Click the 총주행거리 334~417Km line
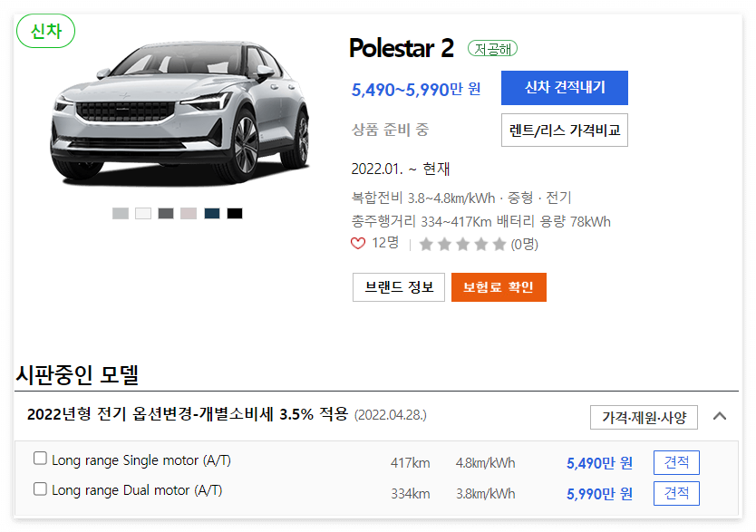This screenshot has height=532, width=756. 481,222
